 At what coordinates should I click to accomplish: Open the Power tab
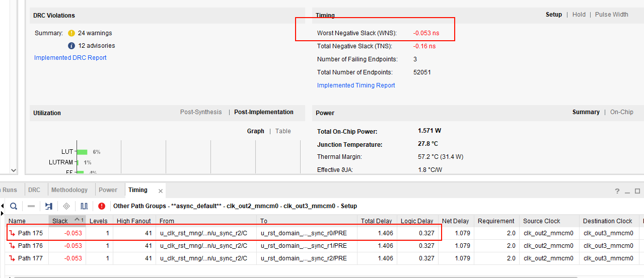(108, 190)
